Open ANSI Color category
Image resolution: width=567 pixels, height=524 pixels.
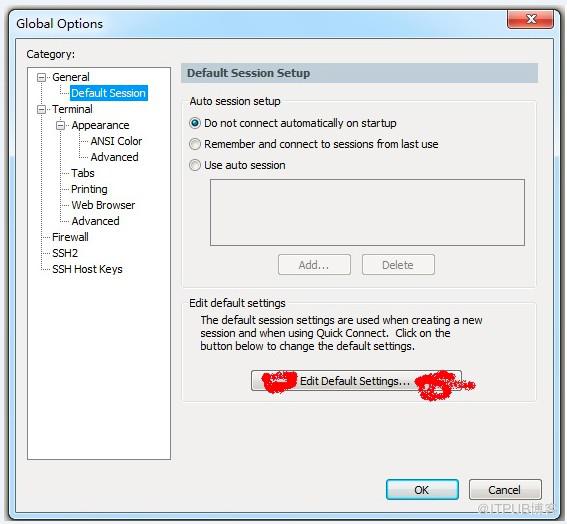[116, 141]
